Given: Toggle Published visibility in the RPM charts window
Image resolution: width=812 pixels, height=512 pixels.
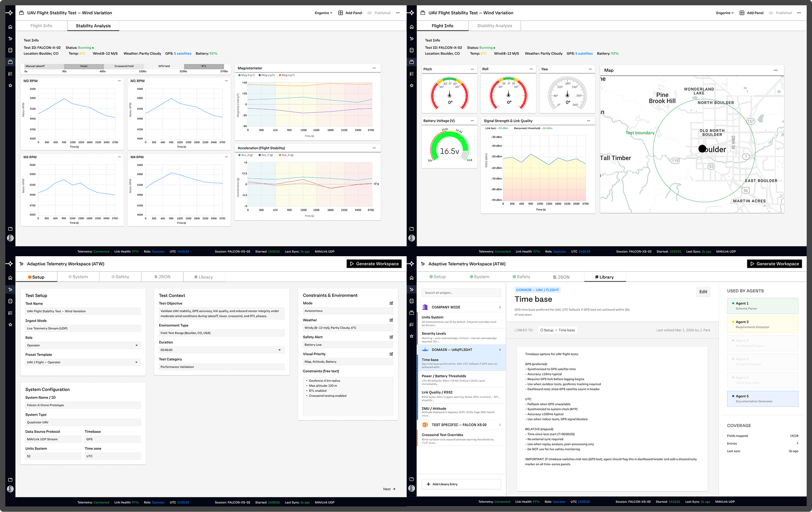Looking at the screenshot, I should 379,13.
